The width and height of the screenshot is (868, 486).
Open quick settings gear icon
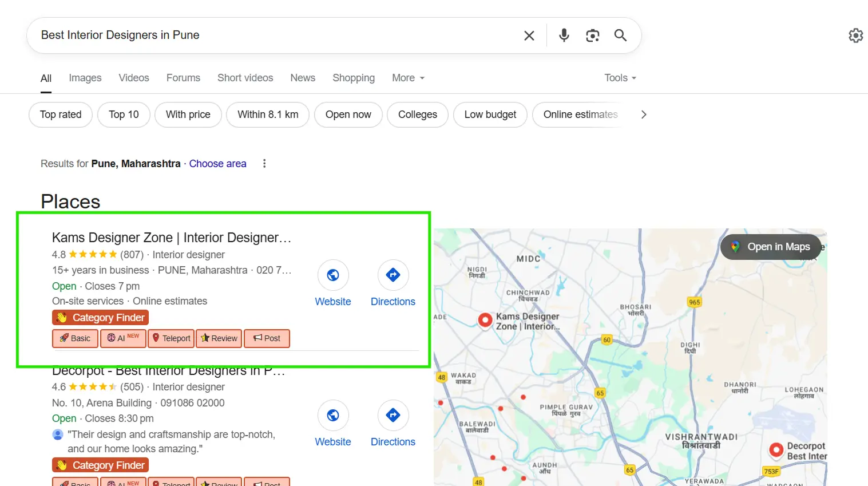coord(855,35)
